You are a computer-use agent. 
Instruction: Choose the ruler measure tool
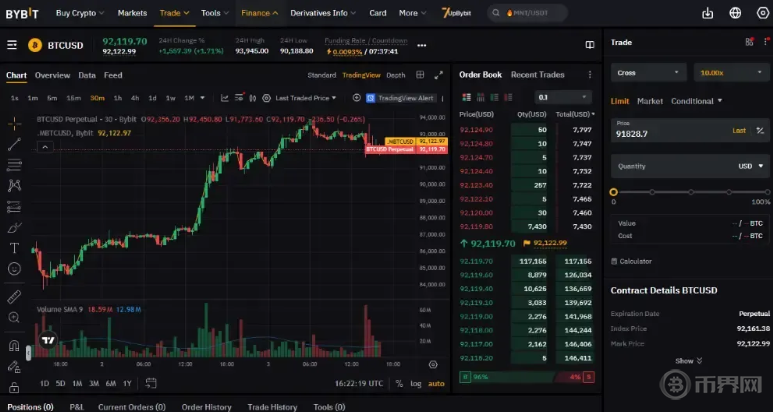coord(14,297)
